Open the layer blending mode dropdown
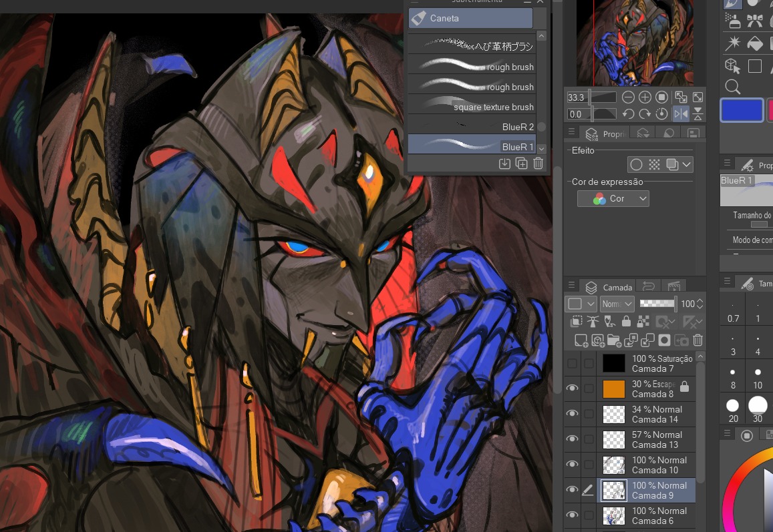Screen dimensions: 773x532 pyautogui.click(x=617, y=304)
